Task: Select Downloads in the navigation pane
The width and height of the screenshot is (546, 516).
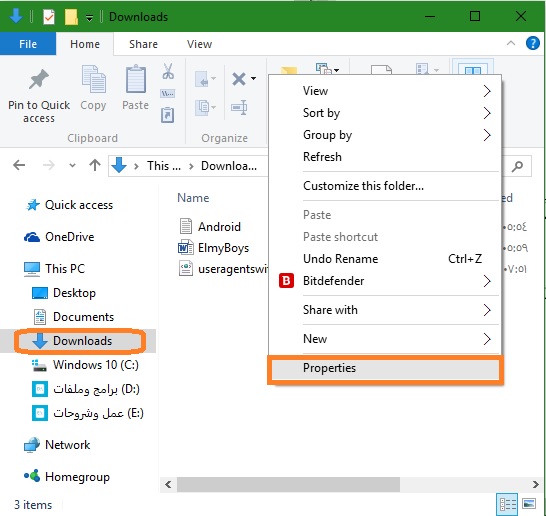Action: coord(82,341)
